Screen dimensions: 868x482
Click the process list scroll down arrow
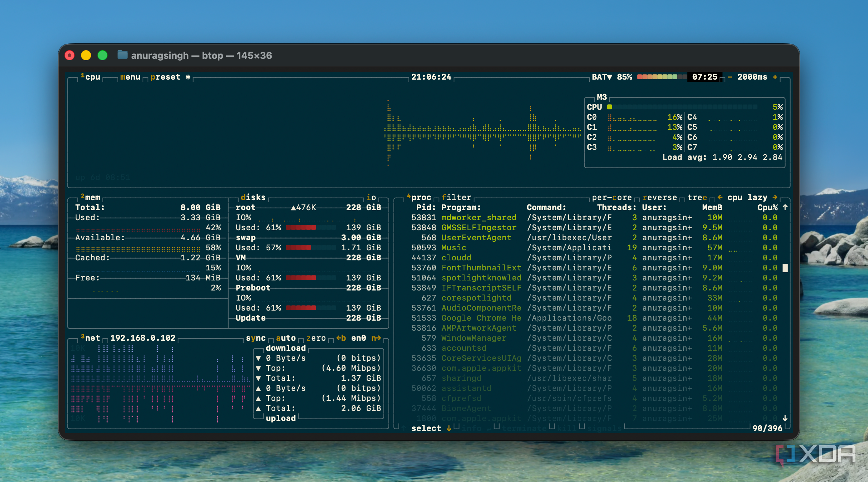pos(785,418)
